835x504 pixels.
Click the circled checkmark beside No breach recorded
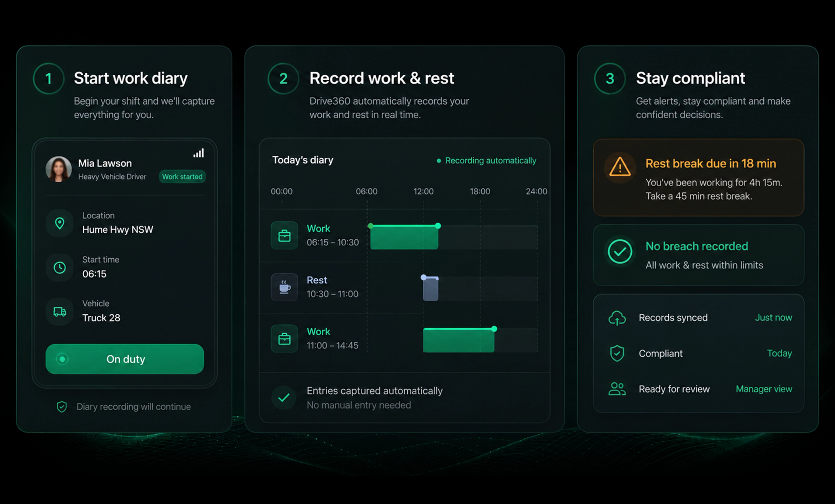click(x=620, y=252)
